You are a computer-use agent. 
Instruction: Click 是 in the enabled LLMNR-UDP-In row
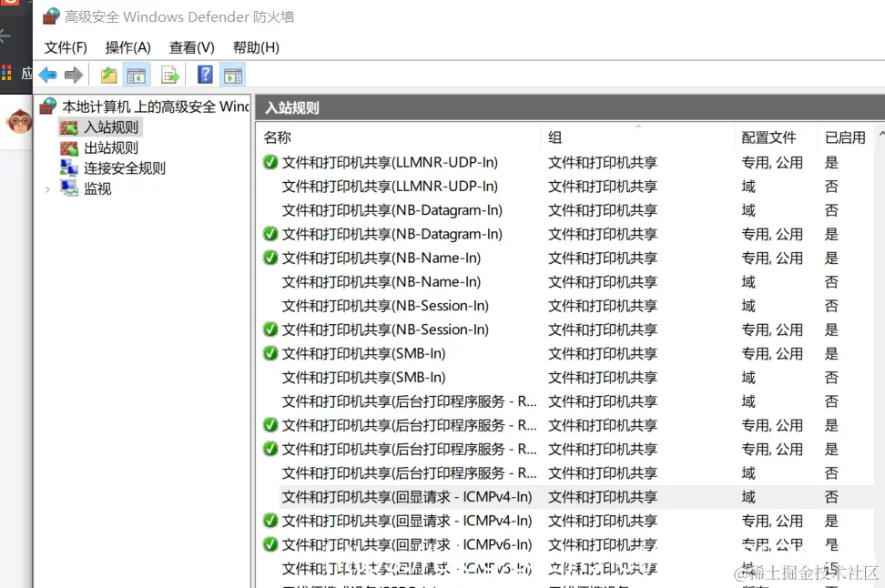point(831,163)
